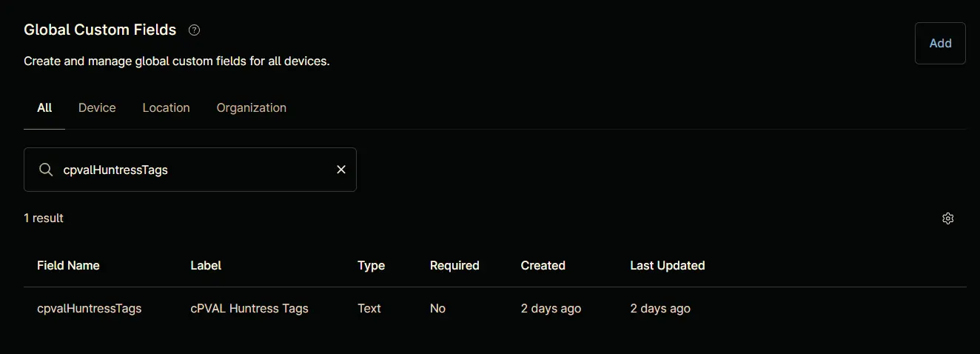Click into the cpvalHuntressTags search box
Viewport: 980px width, 354px height.
[x=190, y=170]
